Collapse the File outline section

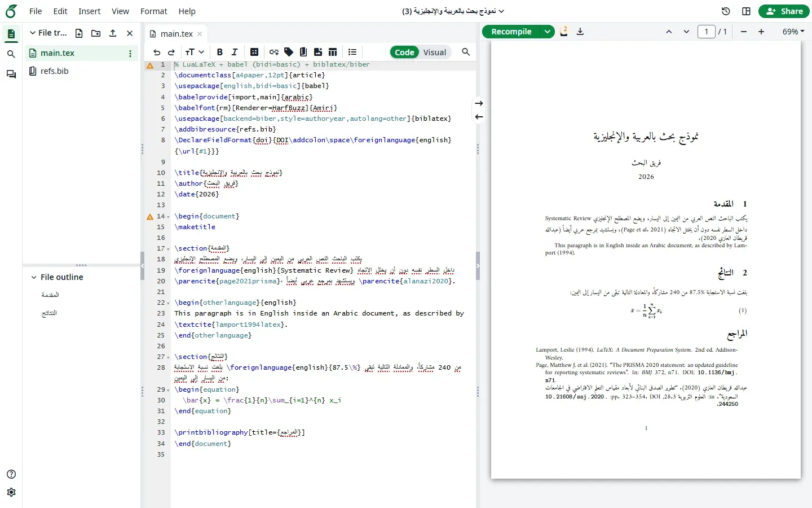(34, 277)
